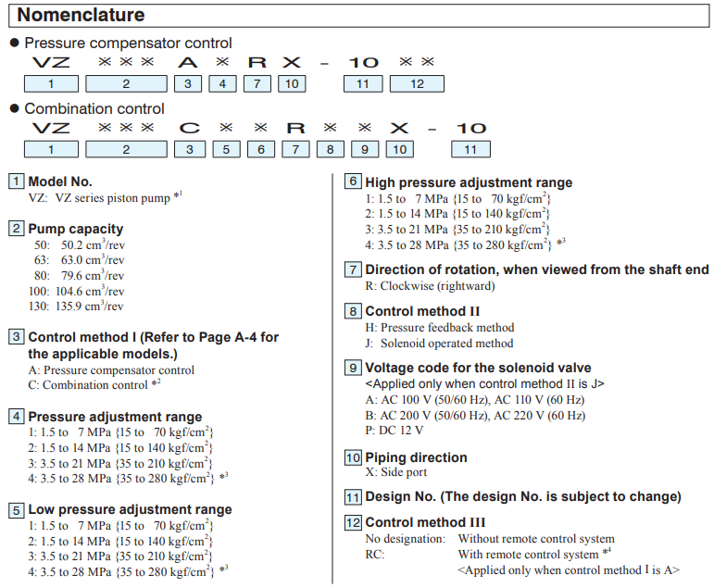Click box 8 in the Combination control row
The height and width of the screenshot is (588, 714).
(330, 149)
